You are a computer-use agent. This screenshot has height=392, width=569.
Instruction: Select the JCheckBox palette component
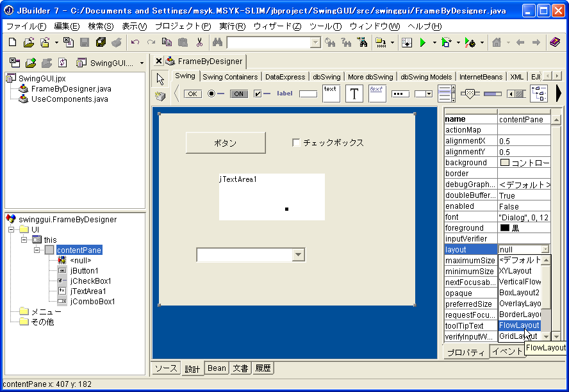tap(261, 94)
